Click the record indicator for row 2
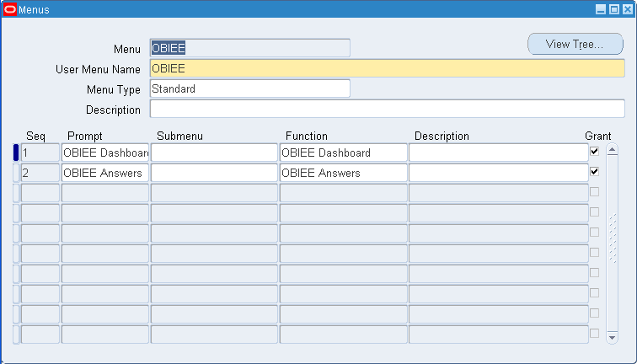The height and width of the screenshot is (364, 637). (x=16, y=173)
